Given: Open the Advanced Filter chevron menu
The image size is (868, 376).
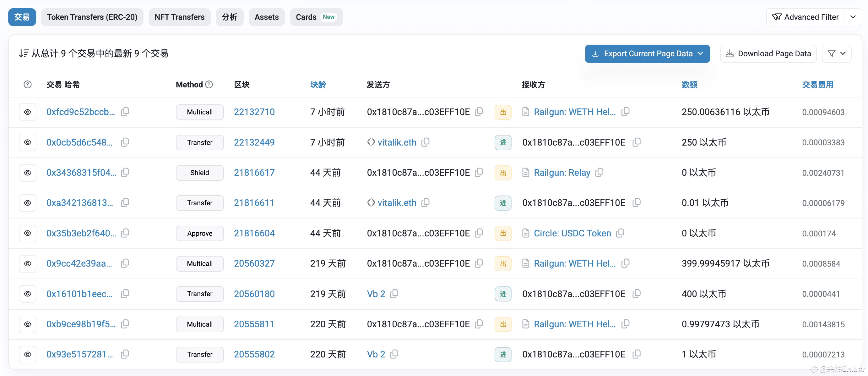Looking at the screenshot, I should pos(853,17).
